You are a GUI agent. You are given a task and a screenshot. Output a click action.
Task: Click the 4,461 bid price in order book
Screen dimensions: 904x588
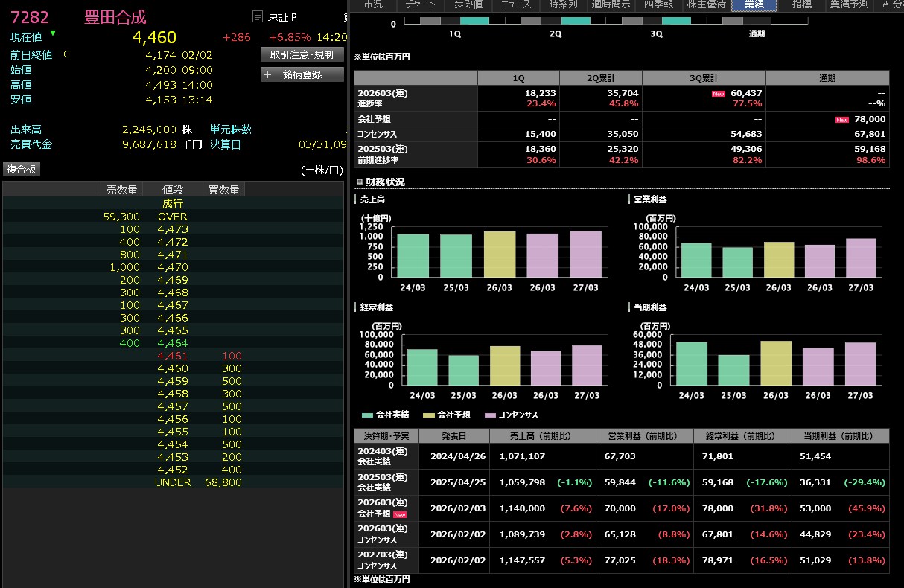[173, 356]
